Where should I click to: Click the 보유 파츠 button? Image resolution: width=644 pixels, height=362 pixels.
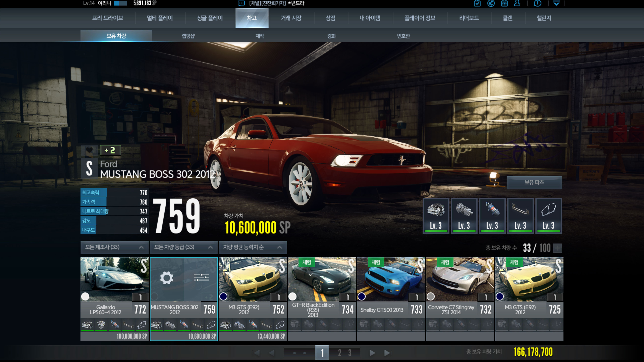[x=534, y=182]
